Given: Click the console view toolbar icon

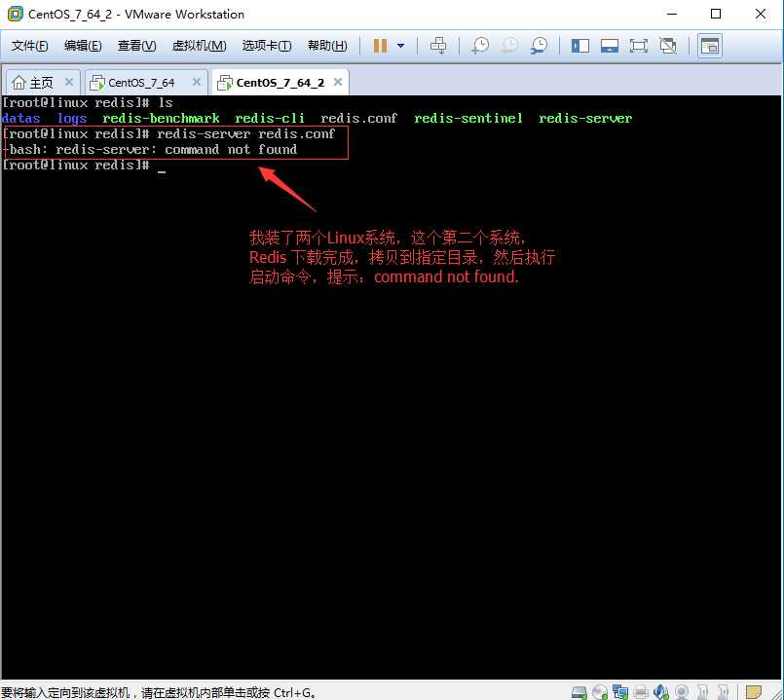Looking at the screenshot, I should click(710, 46).
